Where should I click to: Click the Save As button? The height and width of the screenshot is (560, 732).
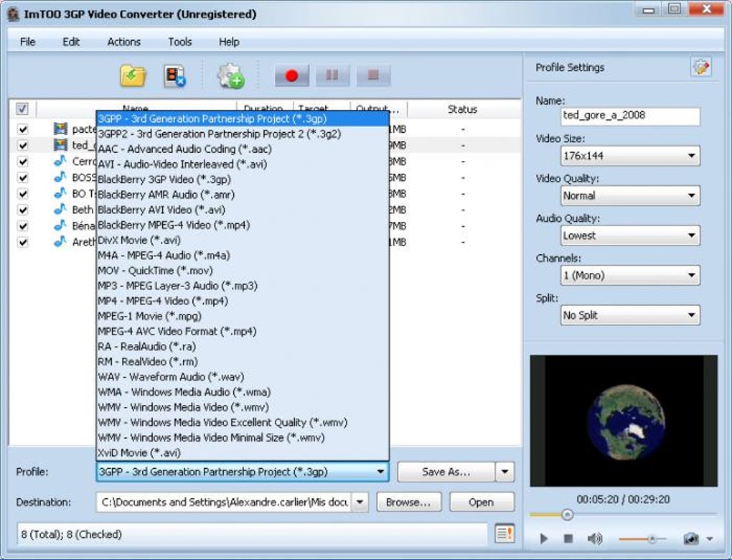[446, 472]
